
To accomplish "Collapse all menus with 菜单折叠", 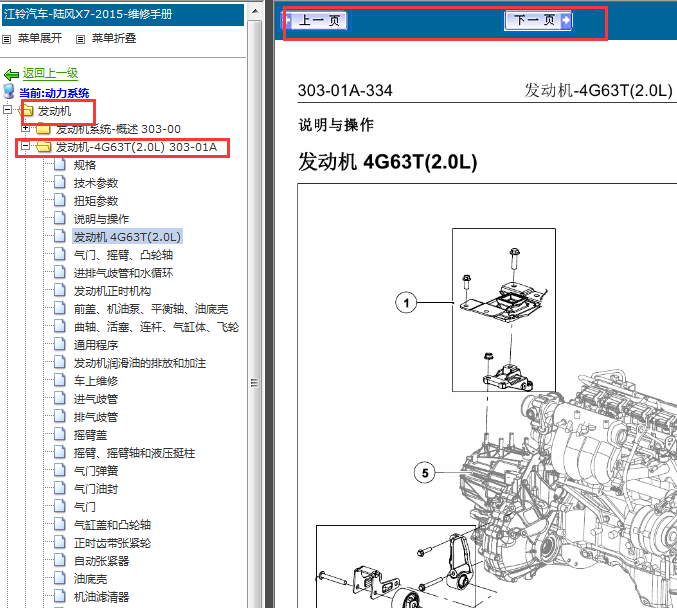I will [x=114, y=38].
